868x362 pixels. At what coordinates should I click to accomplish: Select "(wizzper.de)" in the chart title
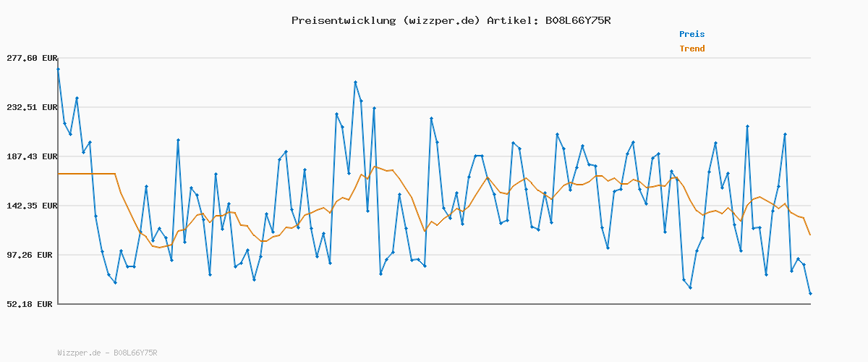tap(440, 20)
